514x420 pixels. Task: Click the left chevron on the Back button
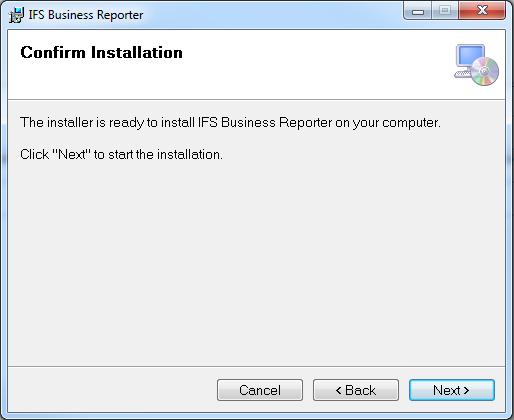pos(338,390)
